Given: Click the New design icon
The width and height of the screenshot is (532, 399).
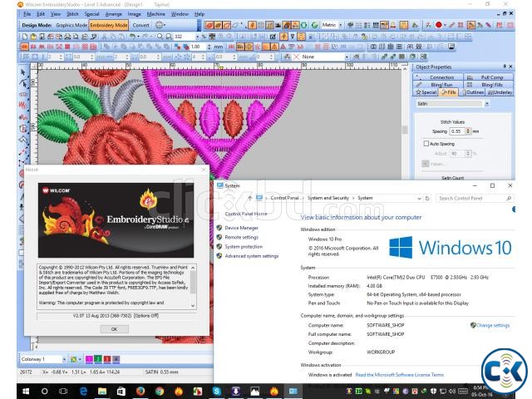Looking at the screenshot, I should (25, 37).
